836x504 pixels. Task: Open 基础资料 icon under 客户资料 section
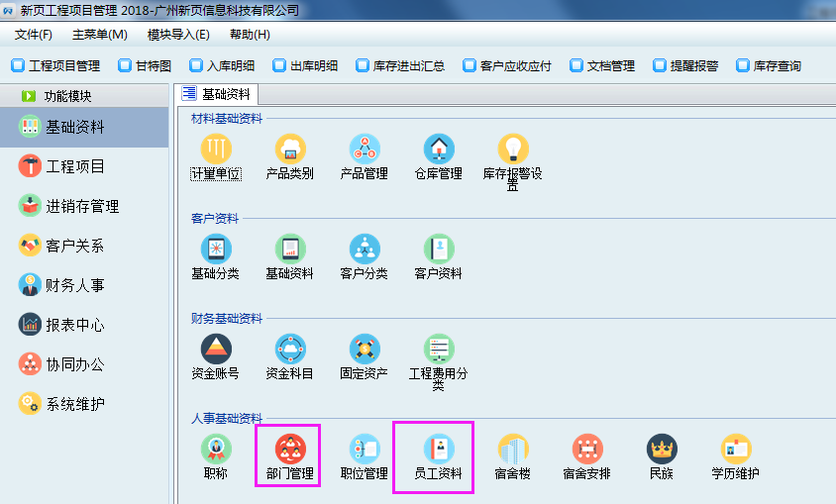[x=290, y=249]
